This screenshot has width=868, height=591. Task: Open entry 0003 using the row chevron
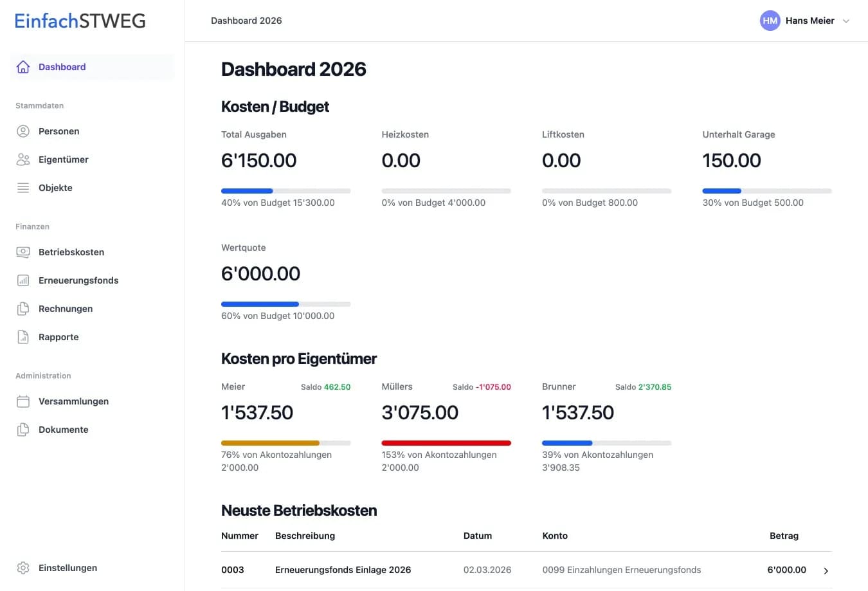tap(826, 570)
